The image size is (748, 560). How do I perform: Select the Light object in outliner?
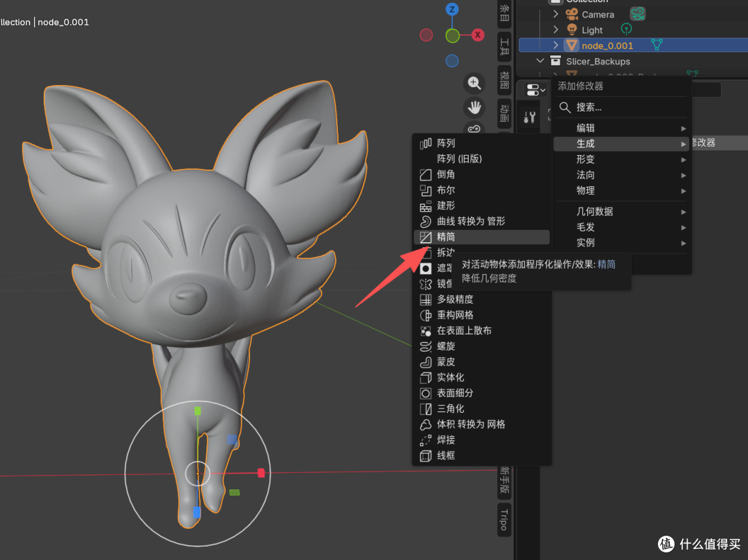tap(592, 30)
